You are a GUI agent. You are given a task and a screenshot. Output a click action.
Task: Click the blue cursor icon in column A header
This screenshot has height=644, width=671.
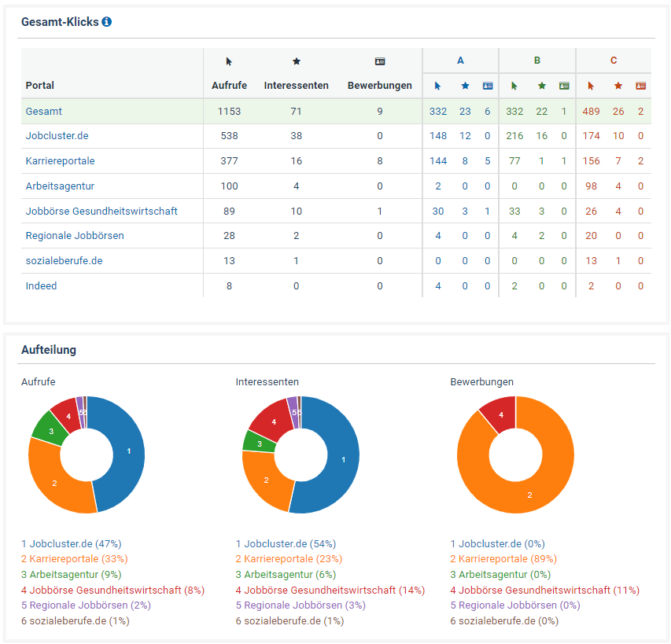click(x=438, y=86)
